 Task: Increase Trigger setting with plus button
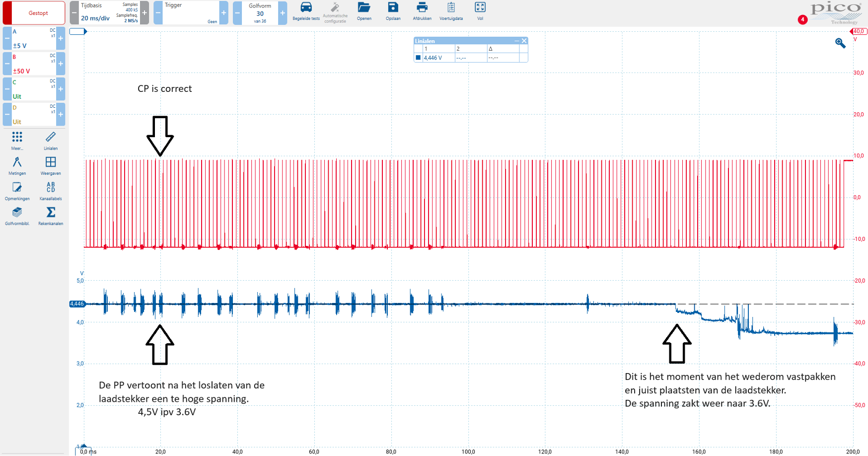coord(223,13)
